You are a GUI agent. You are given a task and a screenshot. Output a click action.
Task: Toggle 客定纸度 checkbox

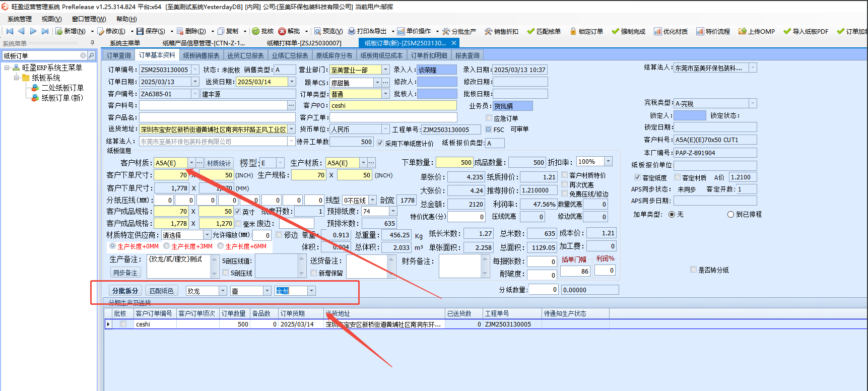tap(637, 177)
